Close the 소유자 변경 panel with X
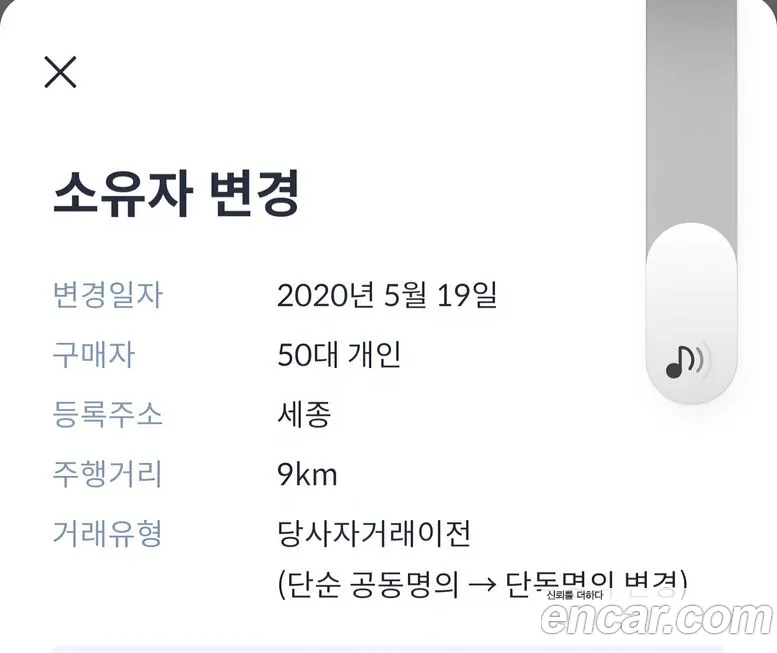The width and height of the screenshot is (777, 653). 60,72
